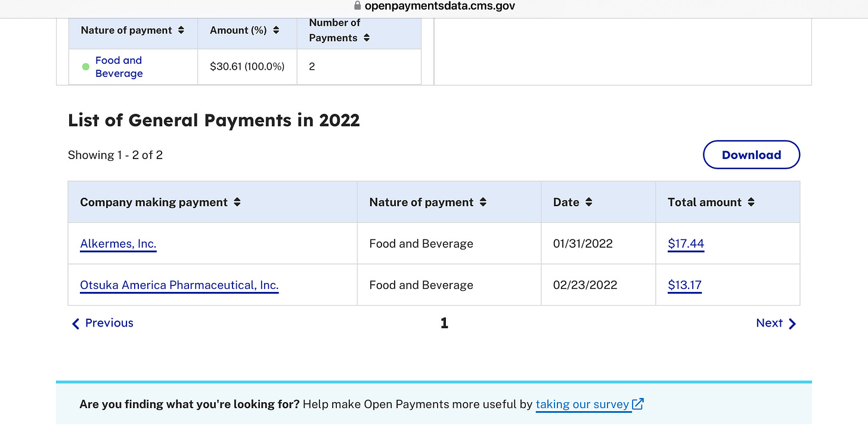The image size is (868, 448).
Task: Click Are you finding what you're looking for
Action: tap(190, 405)
